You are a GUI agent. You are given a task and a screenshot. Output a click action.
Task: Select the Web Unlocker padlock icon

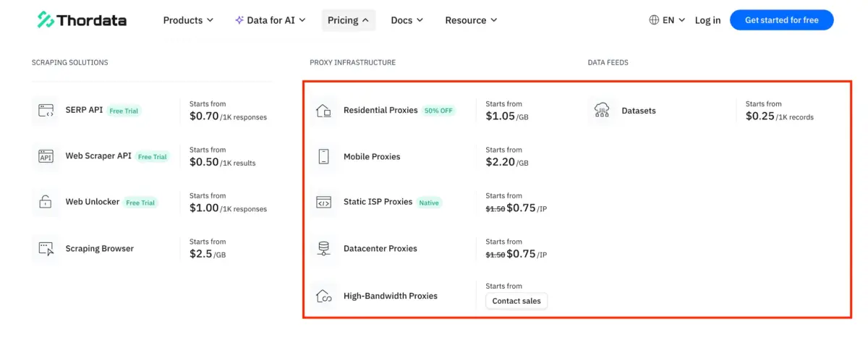46,202
